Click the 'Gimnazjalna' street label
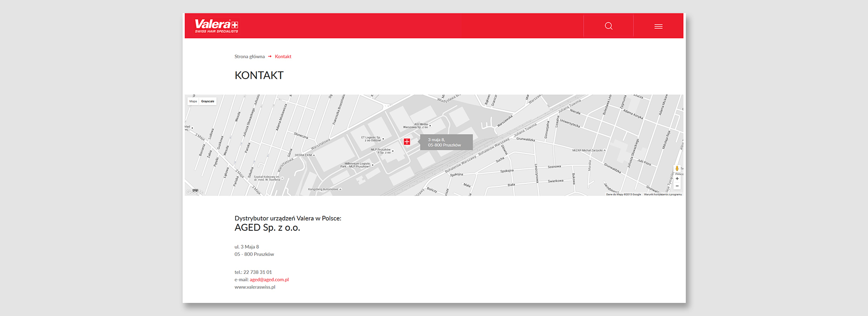Screen dimensions: 868x316 547,130
